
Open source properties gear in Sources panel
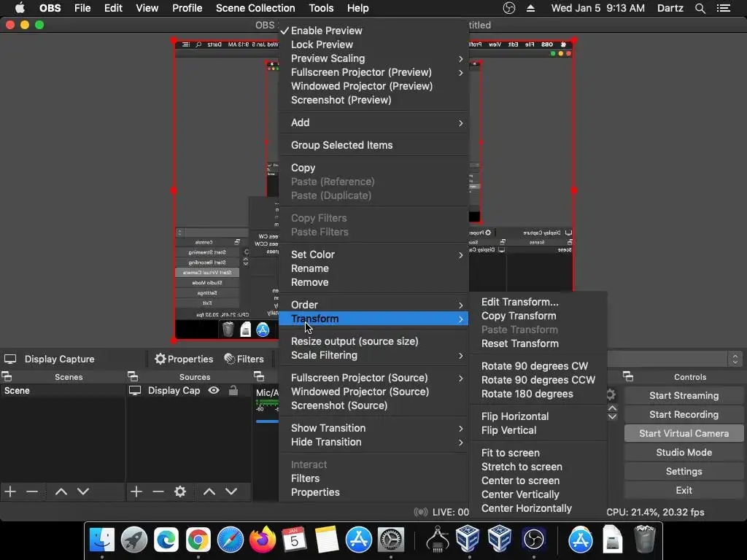[180, 491]
